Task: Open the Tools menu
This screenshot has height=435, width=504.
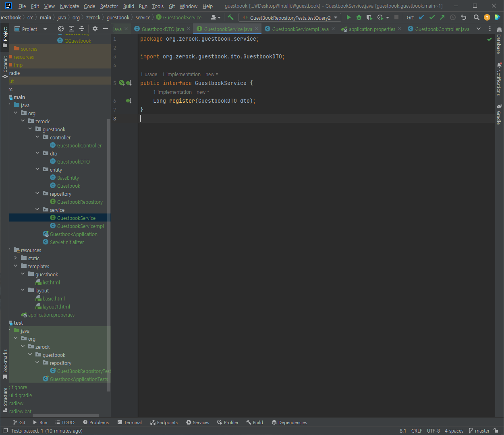Action: point(158,6)
